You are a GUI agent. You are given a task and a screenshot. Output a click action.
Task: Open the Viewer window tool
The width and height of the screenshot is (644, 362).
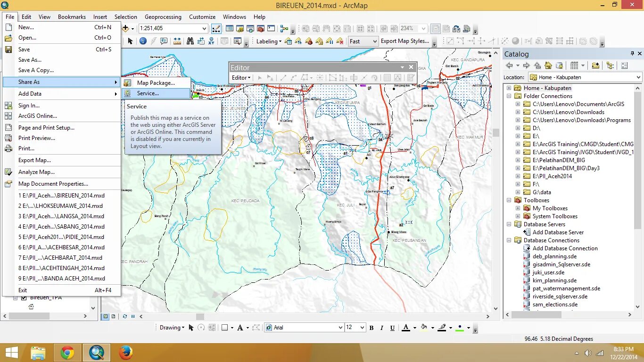click(237, 41)
